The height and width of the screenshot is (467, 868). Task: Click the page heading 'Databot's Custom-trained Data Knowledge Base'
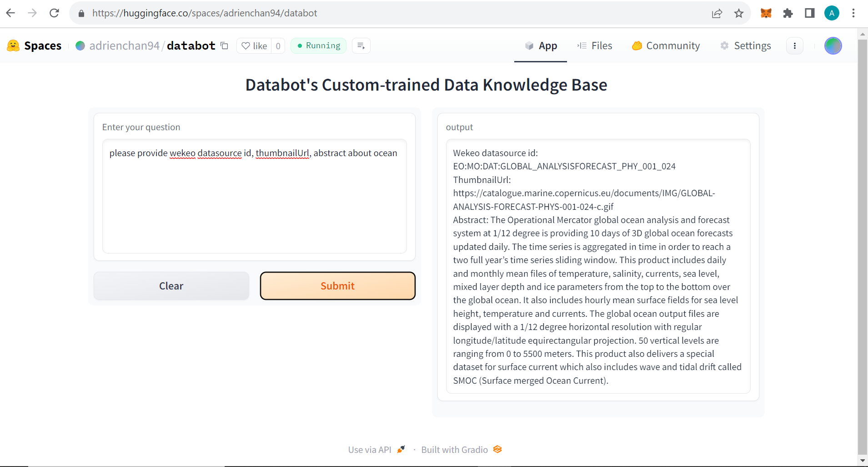point(426,85)
